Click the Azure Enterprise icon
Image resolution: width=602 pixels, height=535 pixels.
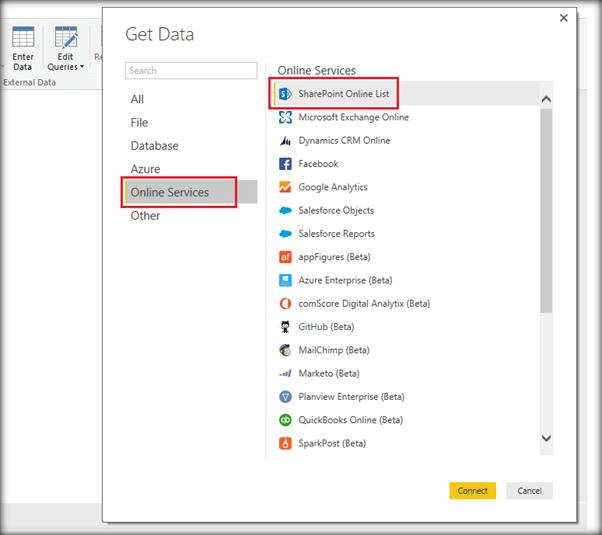285,280
